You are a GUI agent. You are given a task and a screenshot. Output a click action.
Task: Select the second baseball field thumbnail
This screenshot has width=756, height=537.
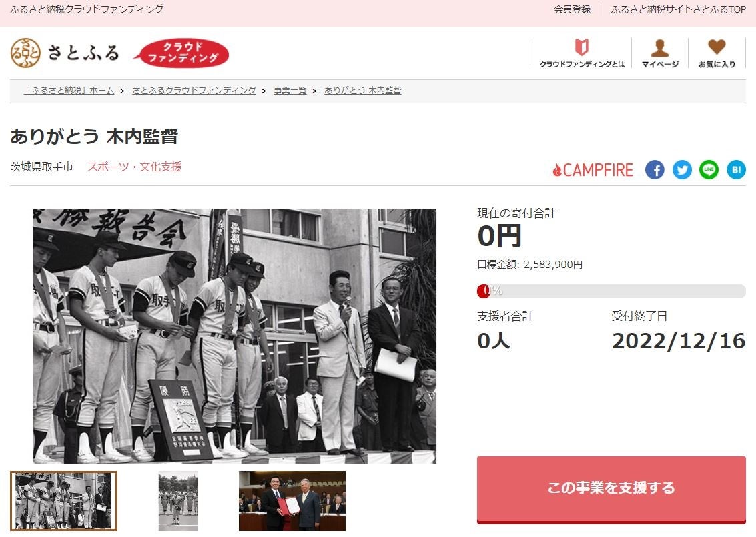click(178, 501)
